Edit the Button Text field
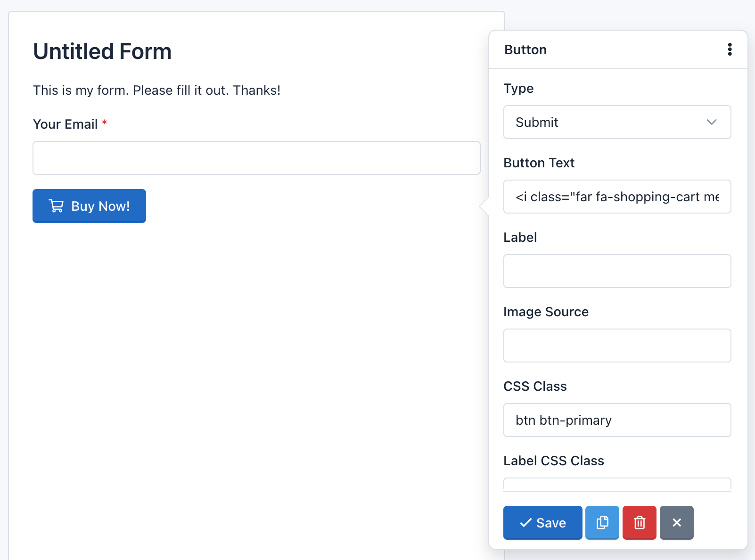 (617, 197)
